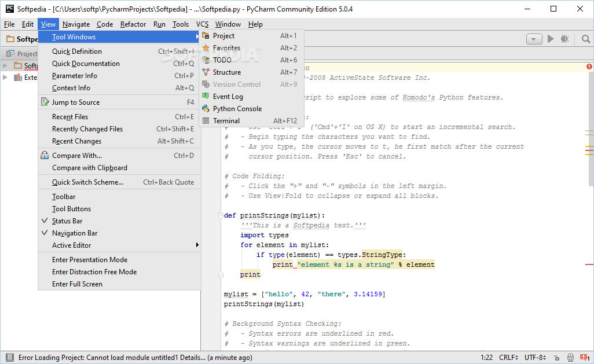Select Recent Changes menu entry
The image size is (594, 364).
pos(119,141)
